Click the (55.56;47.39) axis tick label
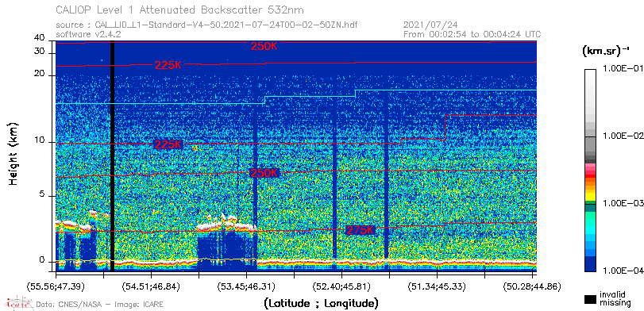 coord(56,286)
